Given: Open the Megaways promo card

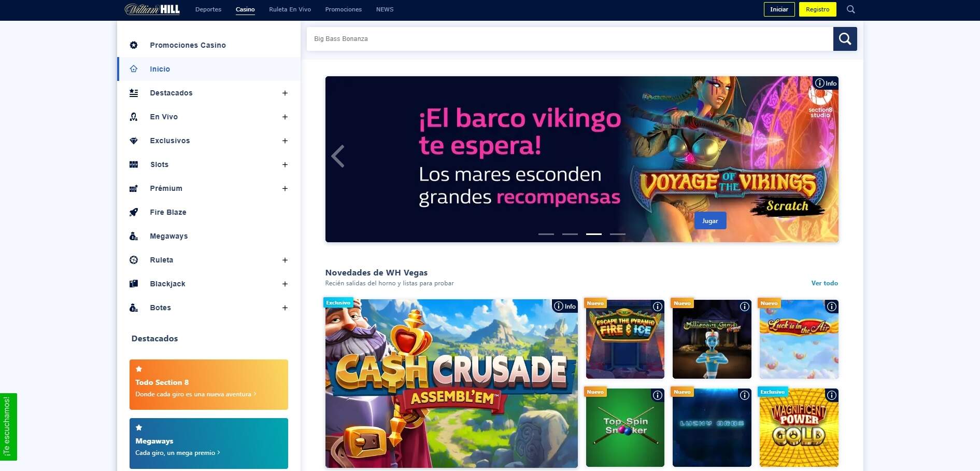Looking at the screenshot, I should (x=209, y=444).
